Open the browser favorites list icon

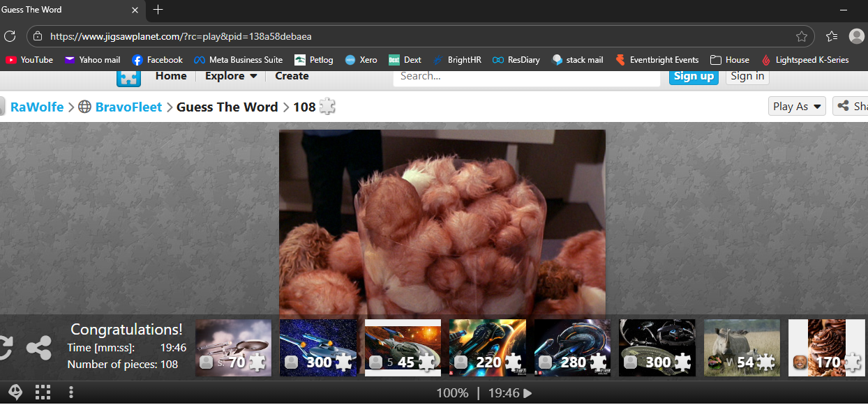click(831, 36)
